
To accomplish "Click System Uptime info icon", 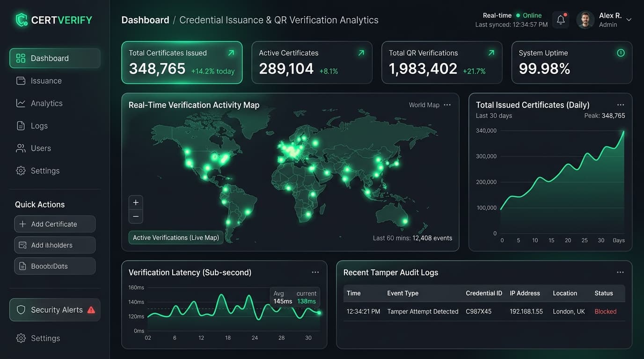I will point(621,53).
